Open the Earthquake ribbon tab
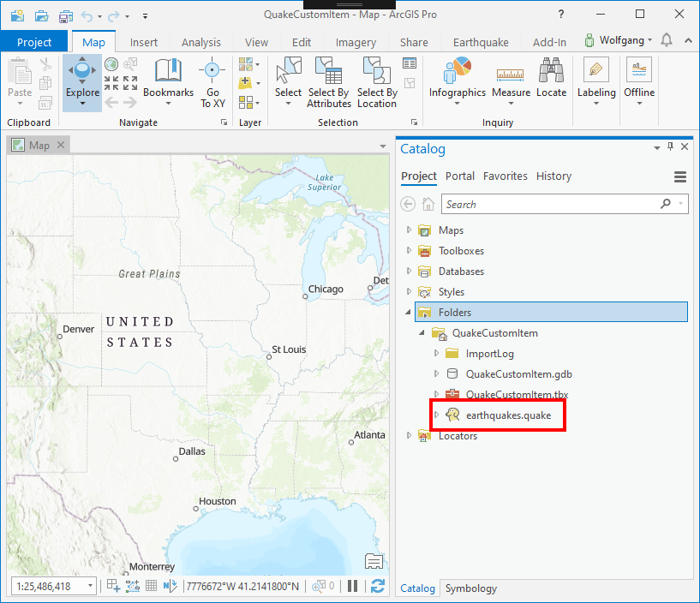Screen dimensions: 700x603 481,43
